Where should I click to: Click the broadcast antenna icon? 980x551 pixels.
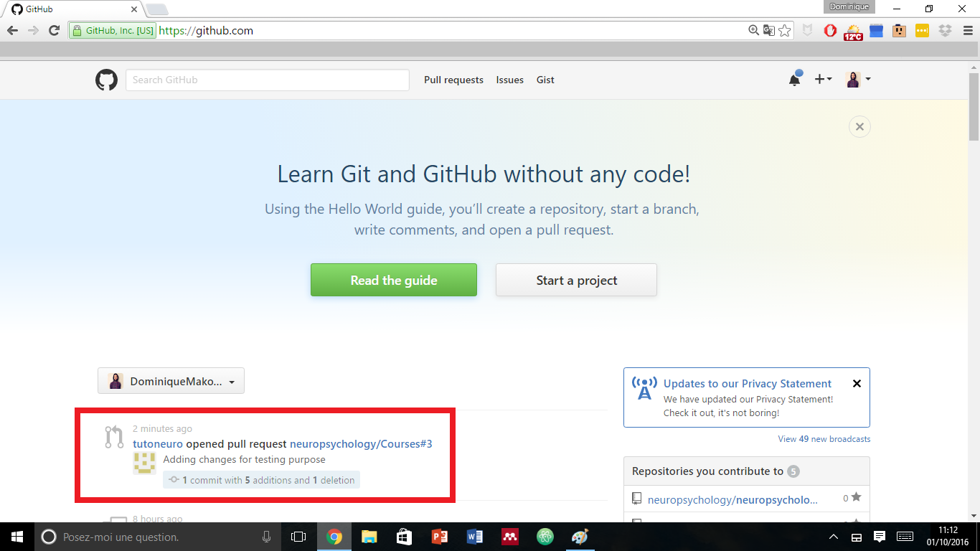pyautogui.click(x=644, y=388)
